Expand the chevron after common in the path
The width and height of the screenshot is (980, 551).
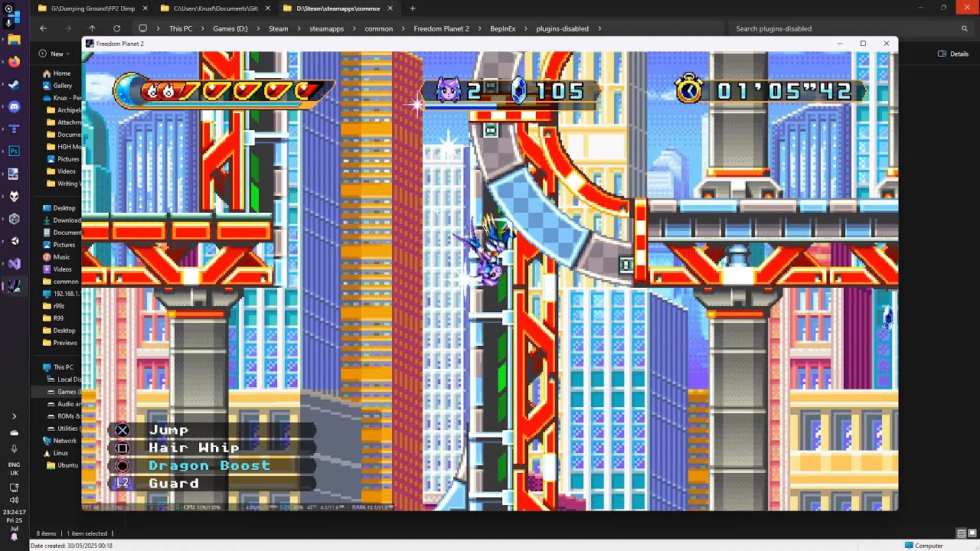point(403,28)
